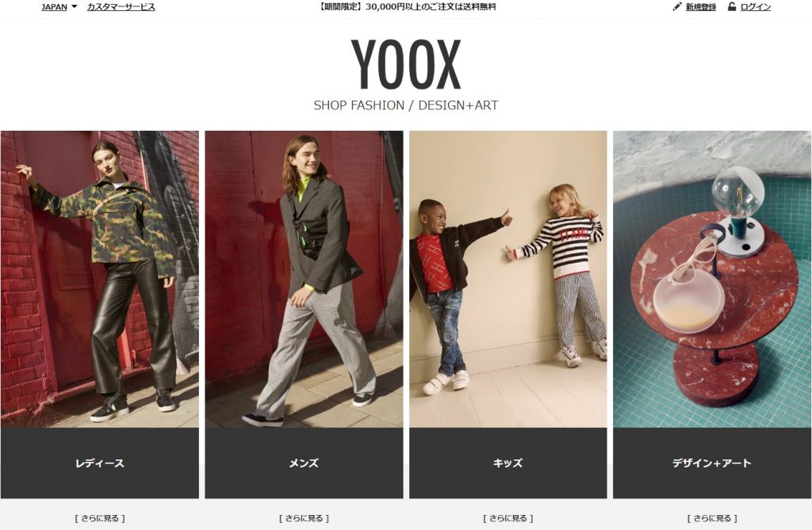Expand さらに見る under デザイン+アート
The width and height of the screenshot is (812, 530).
click(x=712, y=518)
